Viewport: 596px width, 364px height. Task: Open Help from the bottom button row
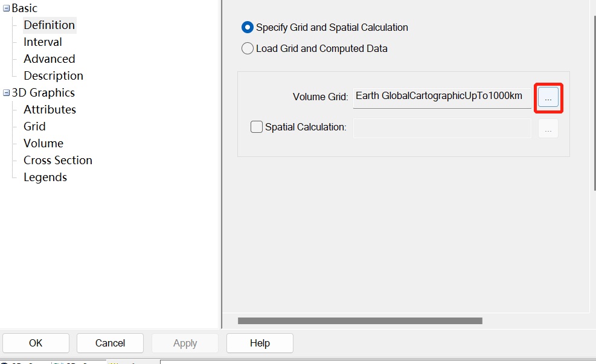(x=260, y=343)
